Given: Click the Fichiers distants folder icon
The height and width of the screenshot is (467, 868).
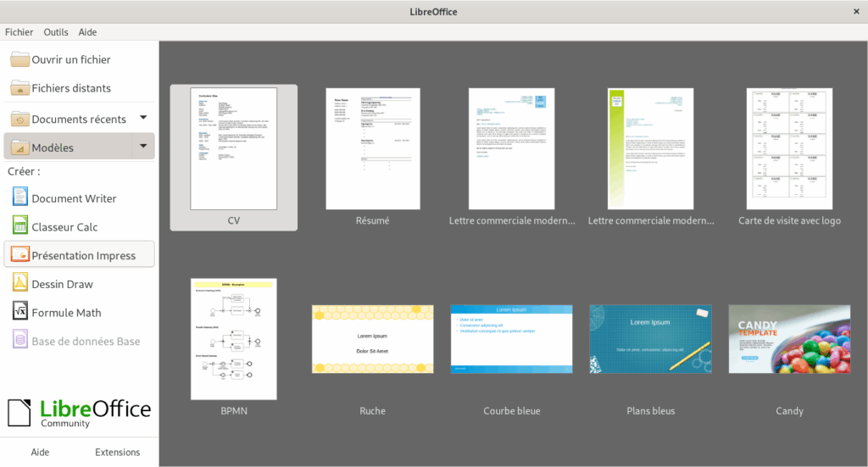Looking at the screenshot, I should pyautogui.click(x=20, y=88).
